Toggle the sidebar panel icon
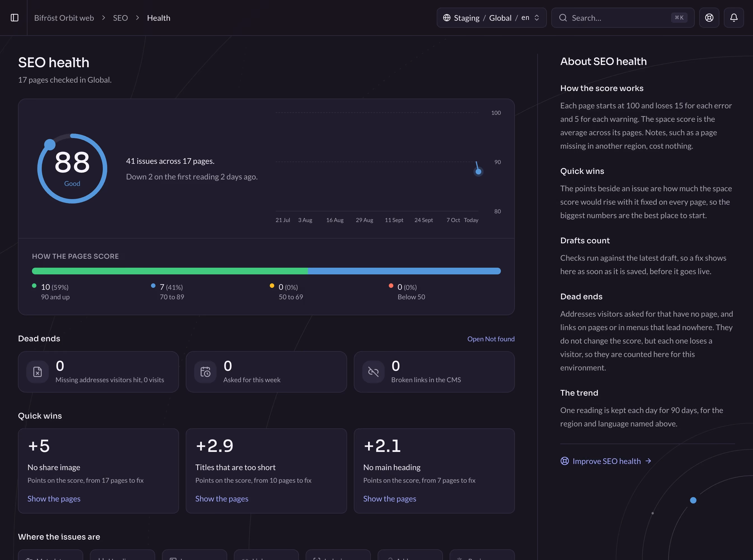This screenshot has width=753, height=560. tap(15, 18)
